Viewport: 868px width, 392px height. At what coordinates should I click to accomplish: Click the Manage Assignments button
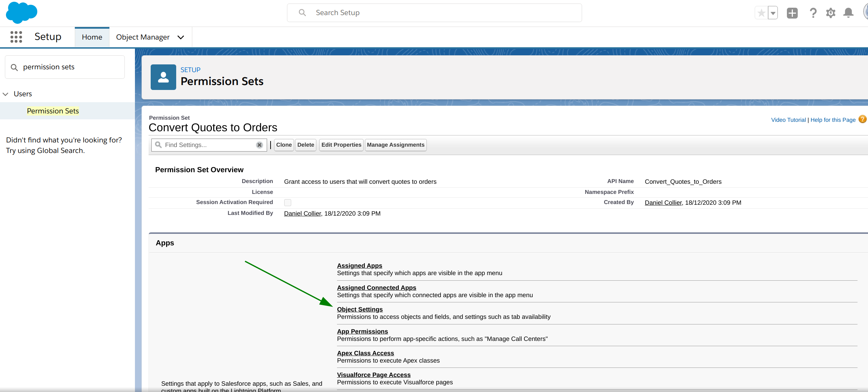pyautogui.click(x=396, y=145)
